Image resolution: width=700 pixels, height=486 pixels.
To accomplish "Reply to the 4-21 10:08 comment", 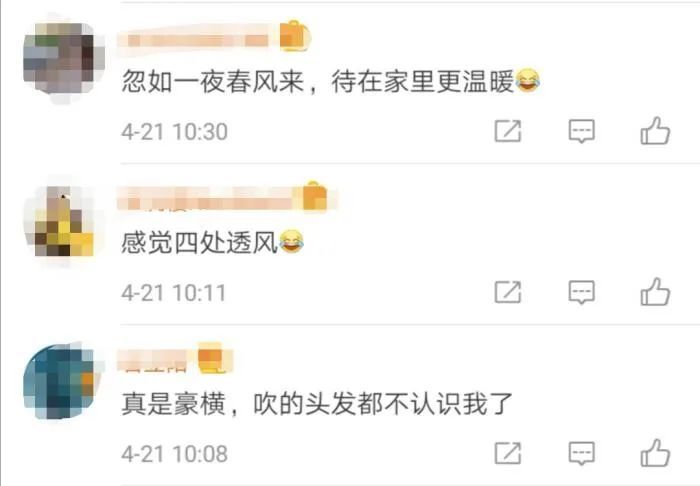I will [581, 453].
